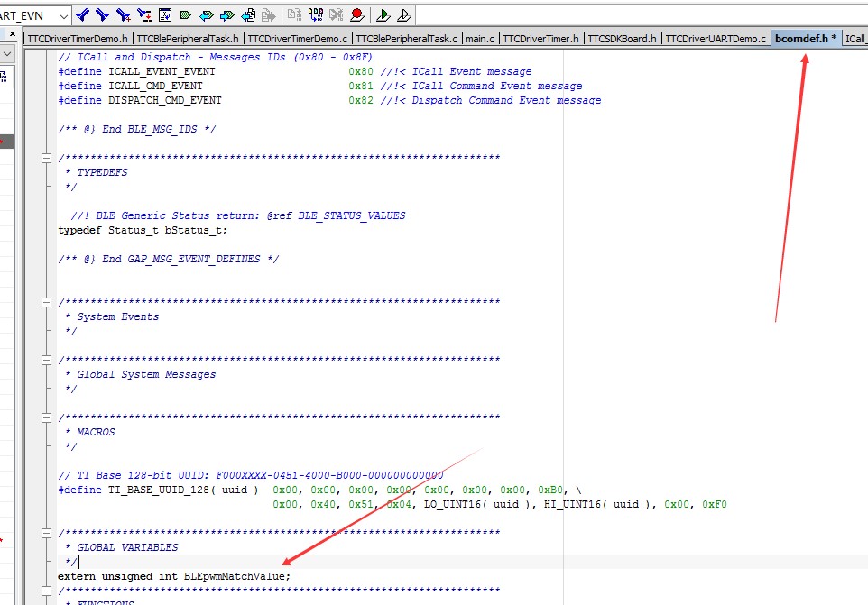Image resolution: width=868 pixels, height=605 pixels.
Task: Close the left workspace panel
Action: pos(13,33)
